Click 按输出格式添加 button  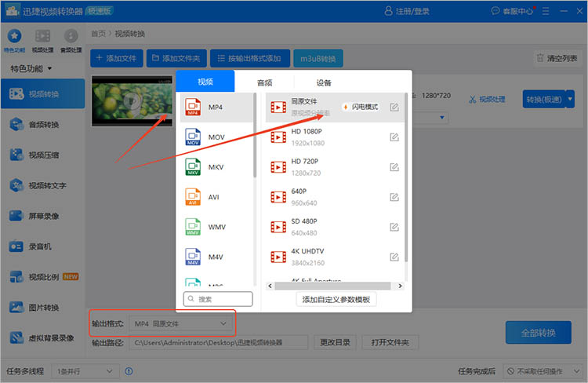click(x=250, y=58)
